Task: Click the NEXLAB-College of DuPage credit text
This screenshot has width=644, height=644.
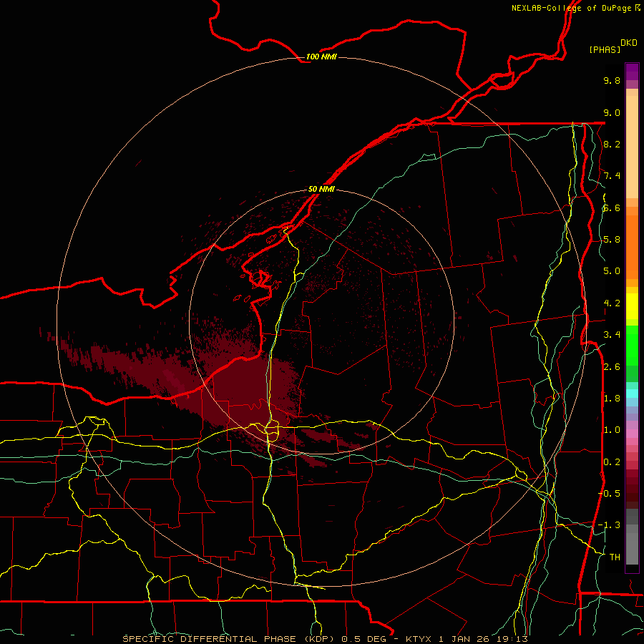Action: (x=575, y=8)
